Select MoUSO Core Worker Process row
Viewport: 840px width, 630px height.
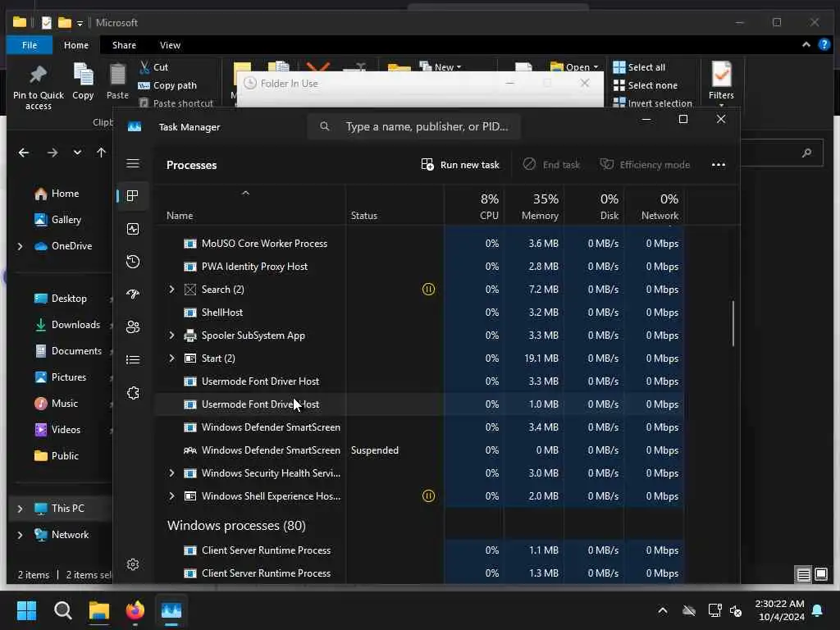coord(419,243)
